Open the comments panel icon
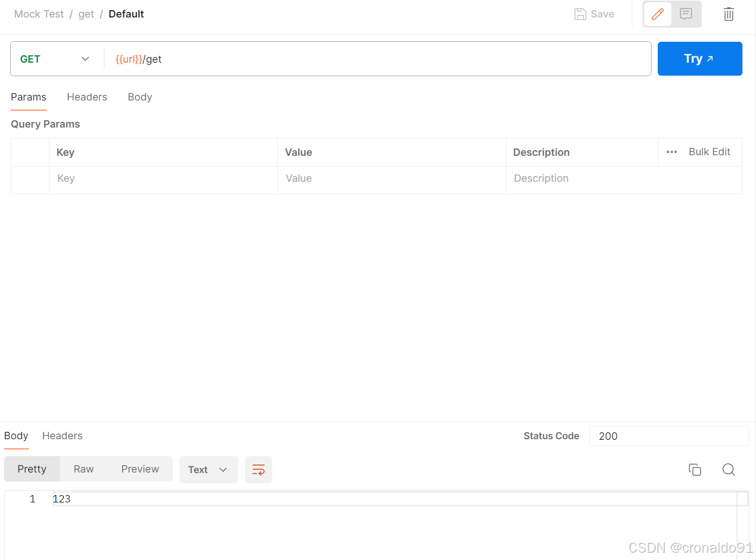This screenshot has height=560, width=756. coord(686,14)
